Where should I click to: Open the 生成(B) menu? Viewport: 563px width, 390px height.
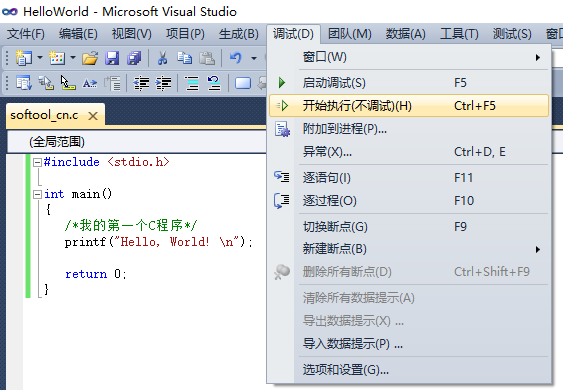click(x=239, y=34)
